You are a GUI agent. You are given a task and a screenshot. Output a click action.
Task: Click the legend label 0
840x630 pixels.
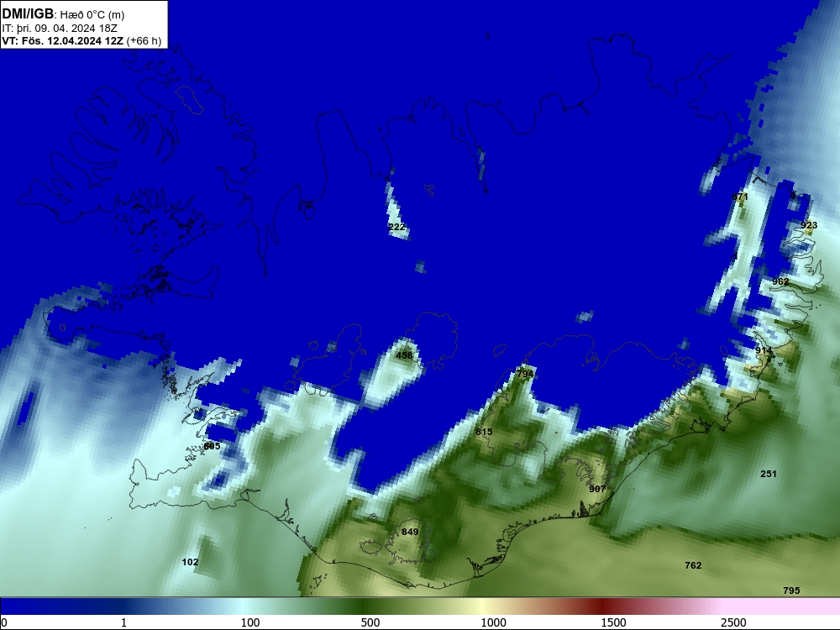[5, 622]
